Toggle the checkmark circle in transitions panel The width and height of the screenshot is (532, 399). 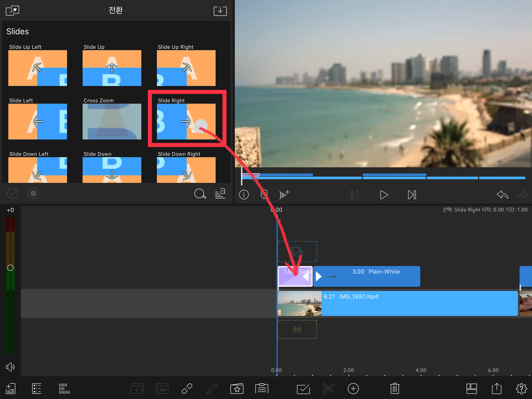(12, 193)
